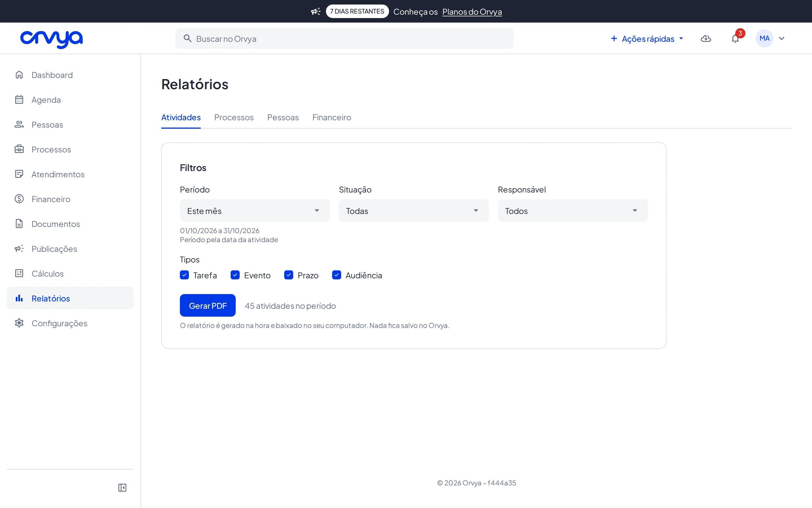Click the Configurações gear icon
Viewport: 812px width, 508px height.
click(19, 323)
